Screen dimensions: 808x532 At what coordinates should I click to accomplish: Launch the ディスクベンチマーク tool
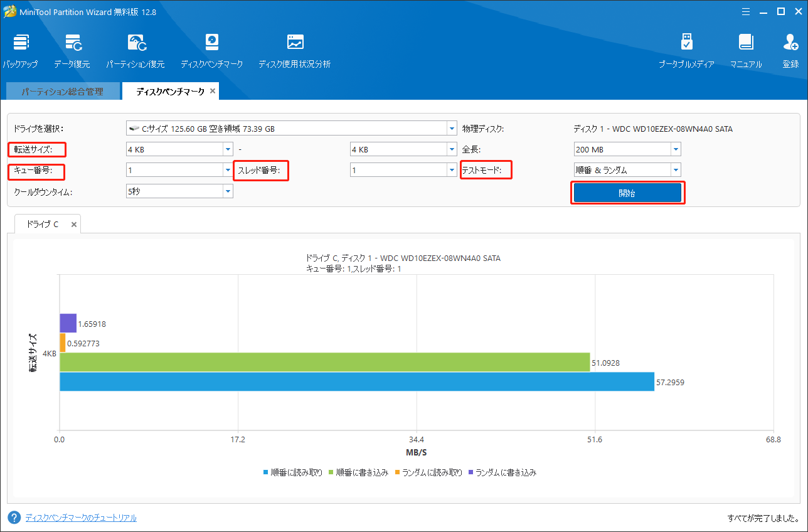(211, 51)
